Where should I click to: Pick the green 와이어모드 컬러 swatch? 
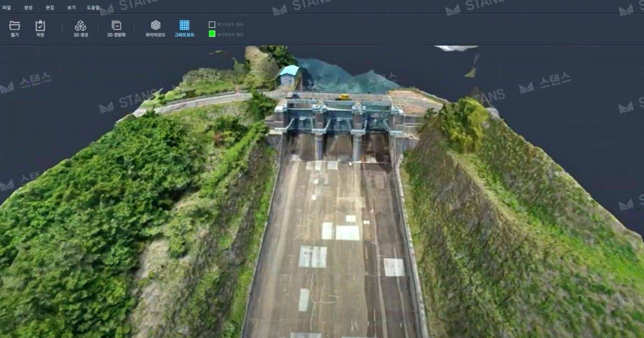tap(212, 34)
